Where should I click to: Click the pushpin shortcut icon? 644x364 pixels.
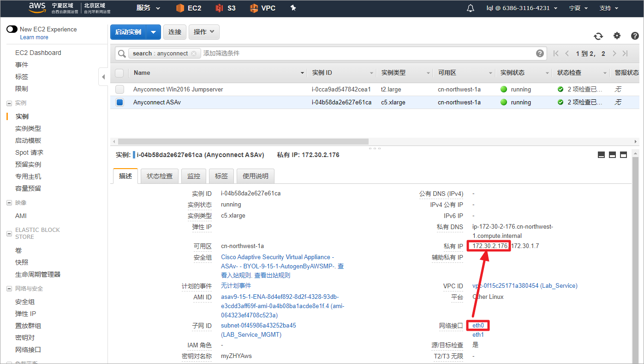pos(293,8)
